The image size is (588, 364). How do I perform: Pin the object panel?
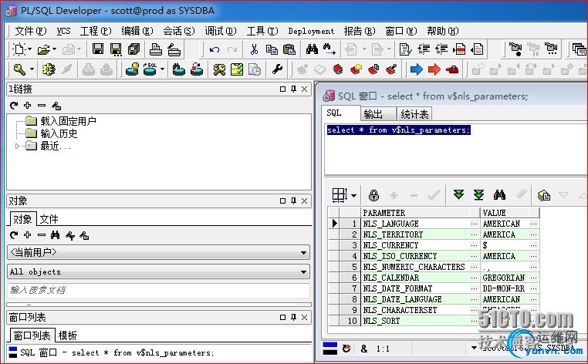(x=293, y=201)
